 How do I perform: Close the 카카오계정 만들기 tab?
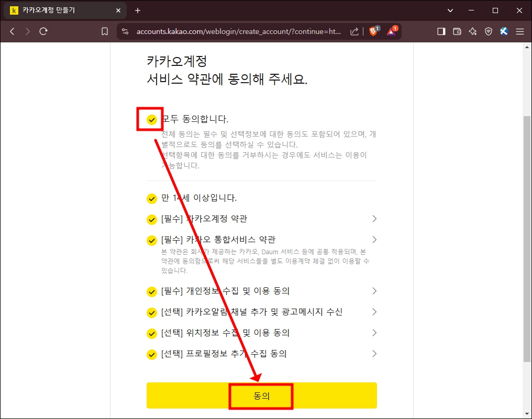pos(118,10)
